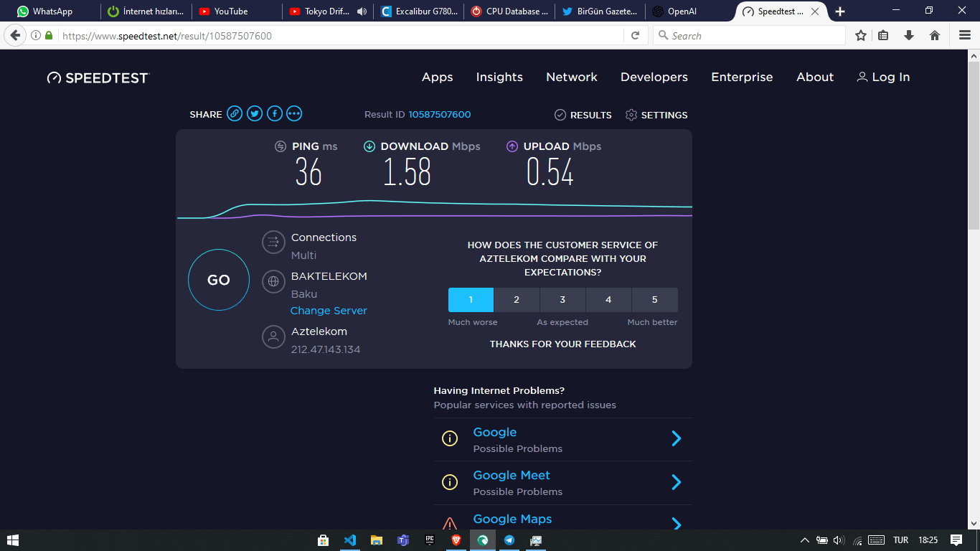
Task: Open the Network menu
Action: (572, 77)
